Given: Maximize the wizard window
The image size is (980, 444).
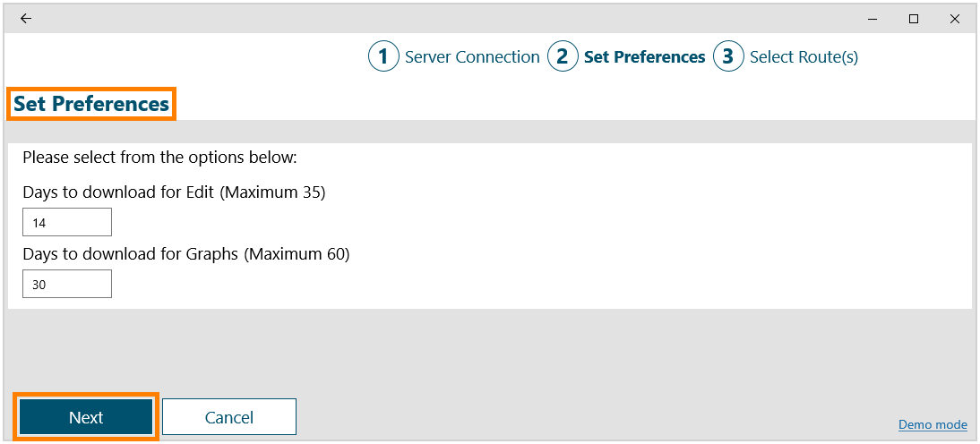Looking at the screenshot, I should click(914, 19).
